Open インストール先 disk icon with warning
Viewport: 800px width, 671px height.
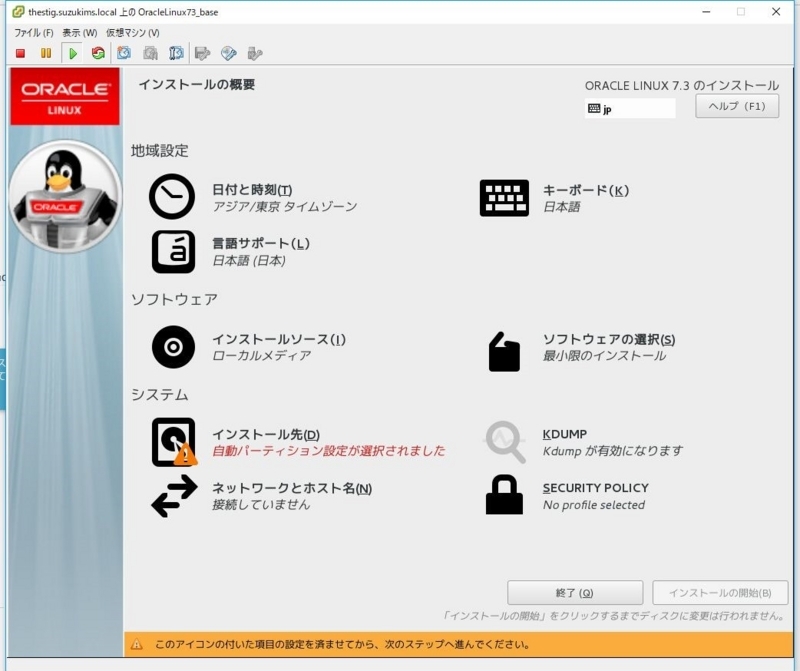[x=174, y=442]
